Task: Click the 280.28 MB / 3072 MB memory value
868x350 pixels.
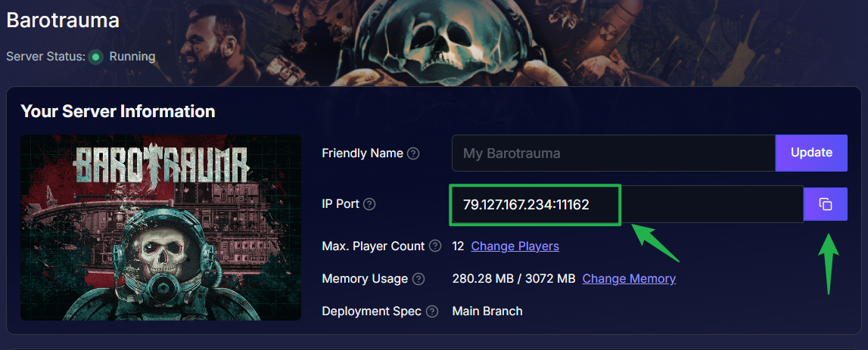Action: (514, 279)
